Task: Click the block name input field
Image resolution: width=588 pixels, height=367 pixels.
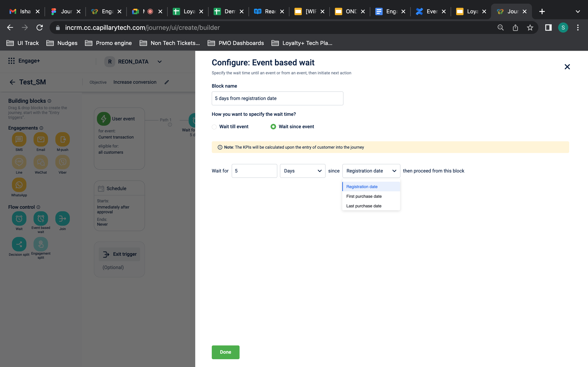Action: (x=277, y=98)
